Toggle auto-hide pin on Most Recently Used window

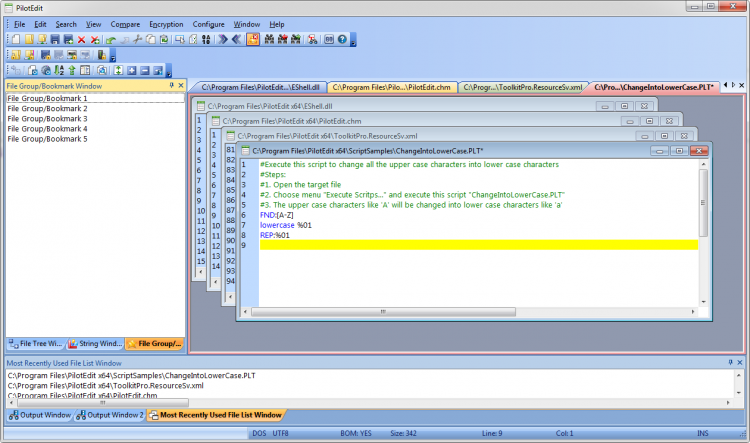pyautogui.click(x=730, y=363)
